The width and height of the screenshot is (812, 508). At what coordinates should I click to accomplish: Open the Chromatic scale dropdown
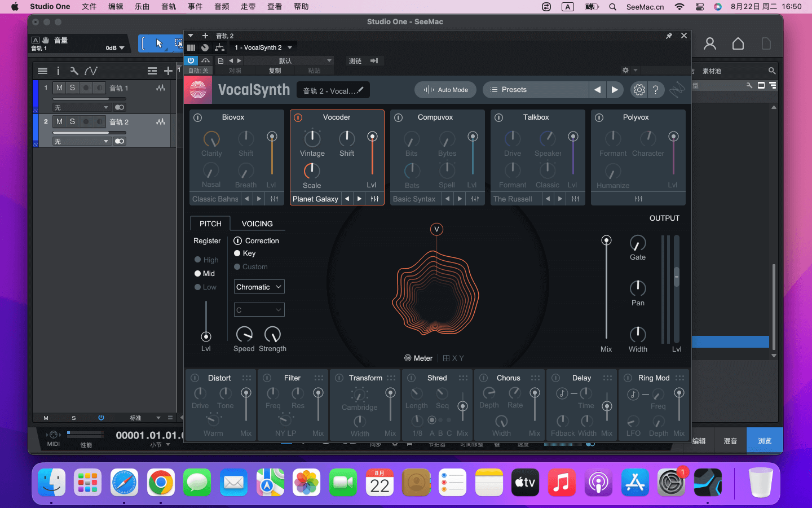(259, 287)
